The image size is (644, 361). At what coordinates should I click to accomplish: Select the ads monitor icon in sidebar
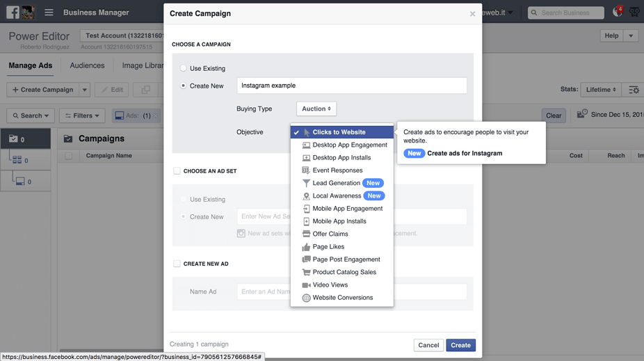pos(20,181)
